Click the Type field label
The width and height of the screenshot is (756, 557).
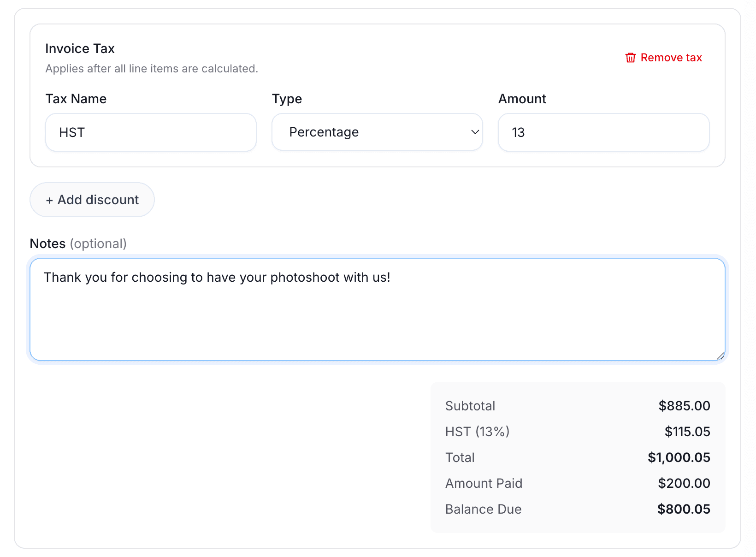pos(287,99)
